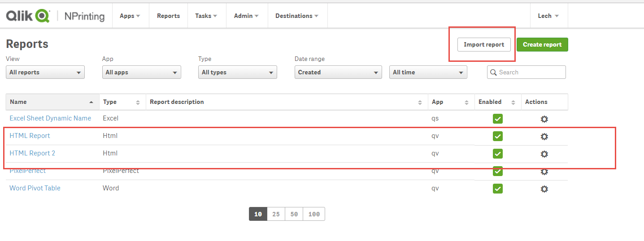Toggle Enabled checkbox for HTML Report 2
This screenshot has height=241, width=644.
pyautogui.click(x=498, y=154)
